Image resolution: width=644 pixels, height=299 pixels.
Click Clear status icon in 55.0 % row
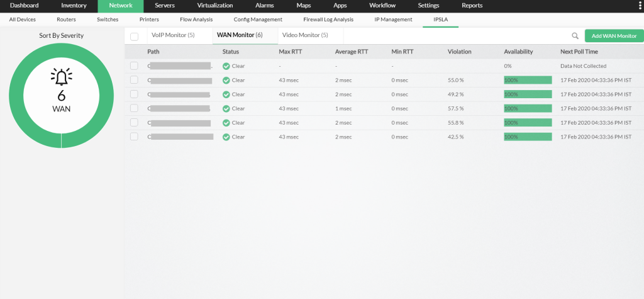point(226,80)
